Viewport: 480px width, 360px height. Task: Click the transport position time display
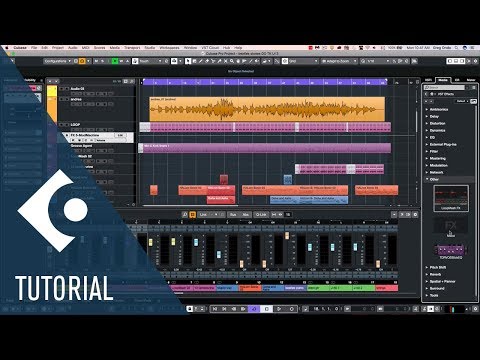tap(326, 309)
